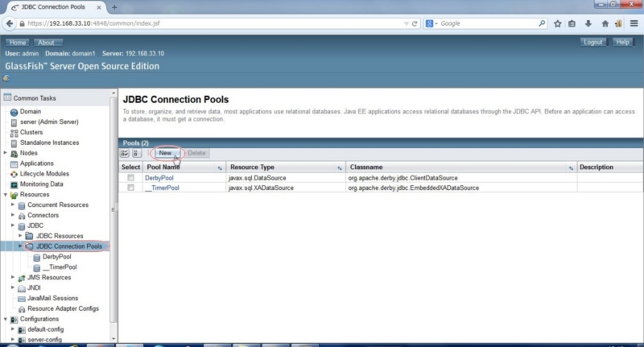The width and height of the screenshot is (644, 347).
Task: Collapse the Resources tree node
Action: point(5,195)
